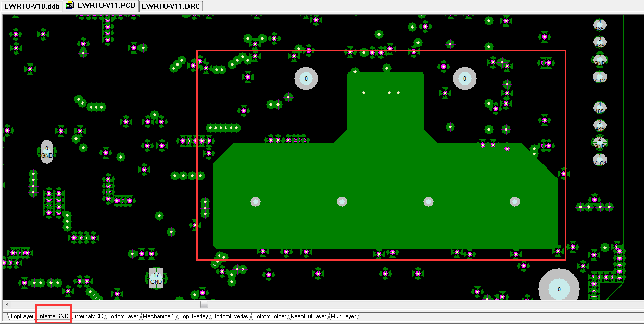Show the BottomLayer tab
Viewport: 644px width, 324px height.
123,316
